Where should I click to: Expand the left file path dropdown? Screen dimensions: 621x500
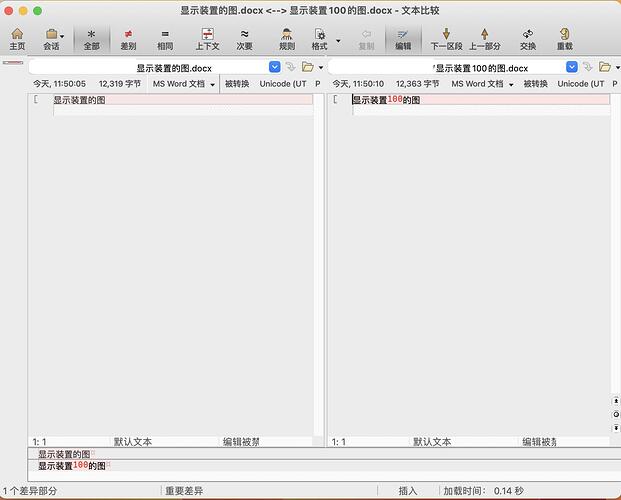[x=275, y=67]
